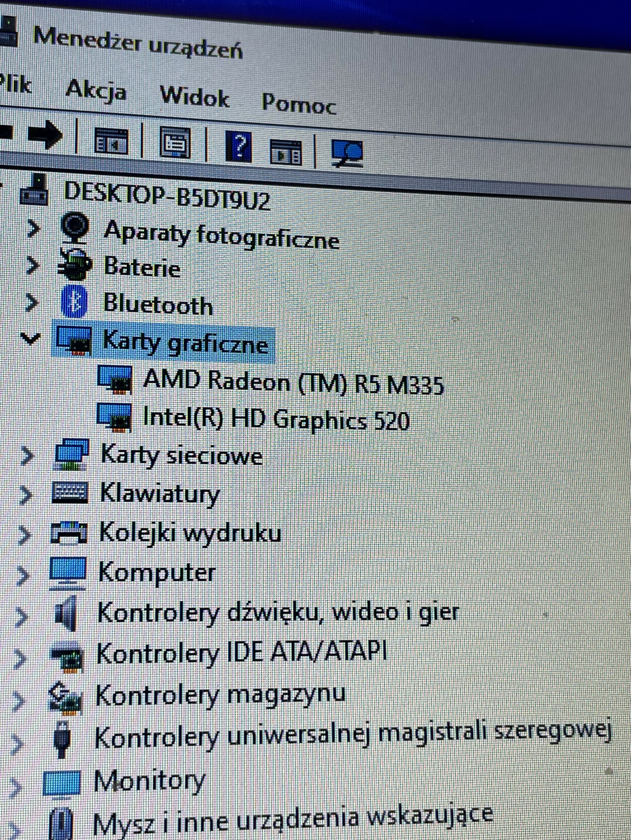Select the Bluetooth label
This screenshot has width=631, height=840.
click(158, 304)
